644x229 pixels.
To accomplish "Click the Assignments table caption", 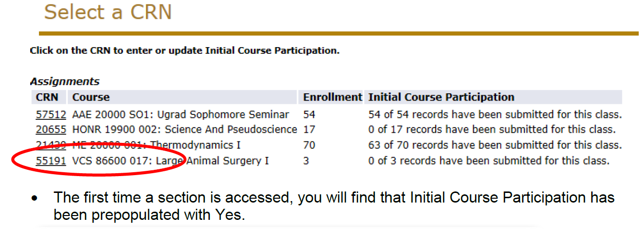I will (x=65, y=82).
